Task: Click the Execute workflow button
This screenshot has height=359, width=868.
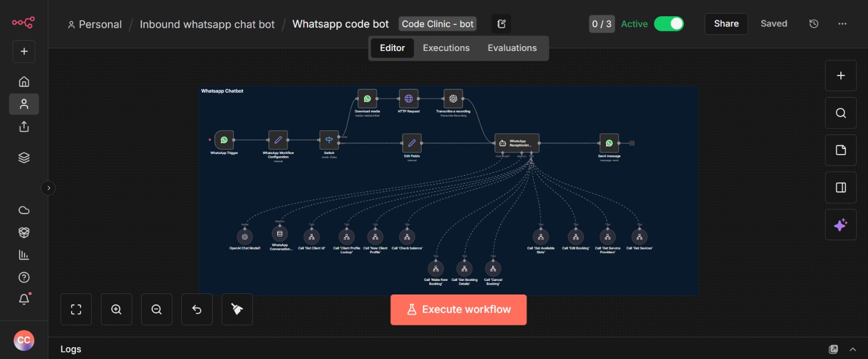Action: (458, 310)
